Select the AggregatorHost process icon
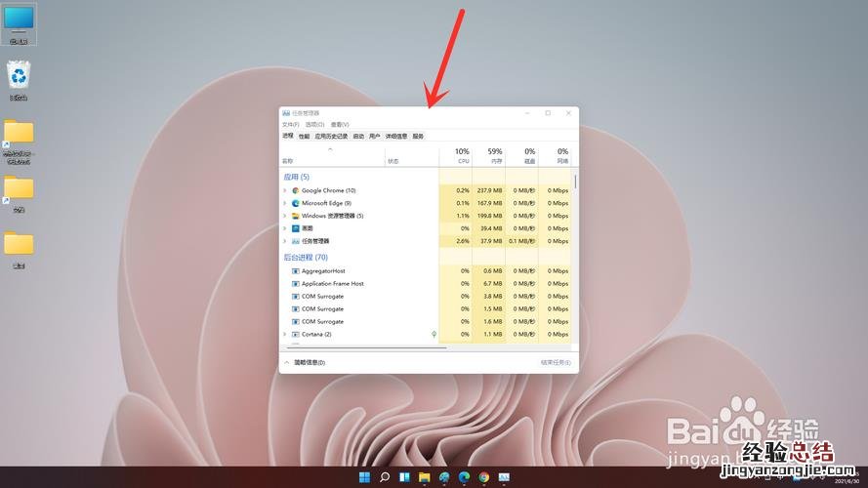 click(x=295, y=271)
